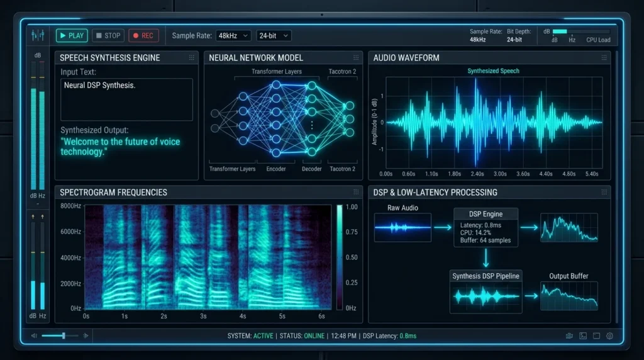Screen dimensions: 644x360
Task: Click the Decoder label under the network
Action: pos(312,169)
